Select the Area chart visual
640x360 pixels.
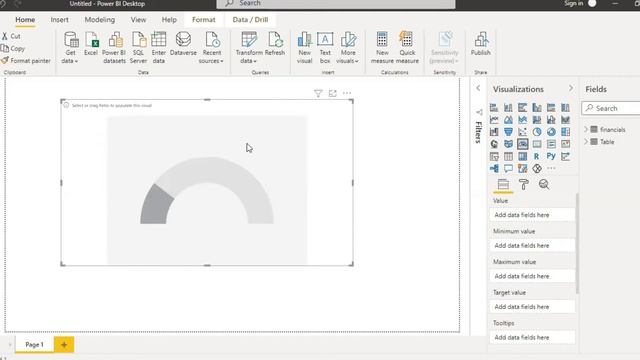[508, 120]
